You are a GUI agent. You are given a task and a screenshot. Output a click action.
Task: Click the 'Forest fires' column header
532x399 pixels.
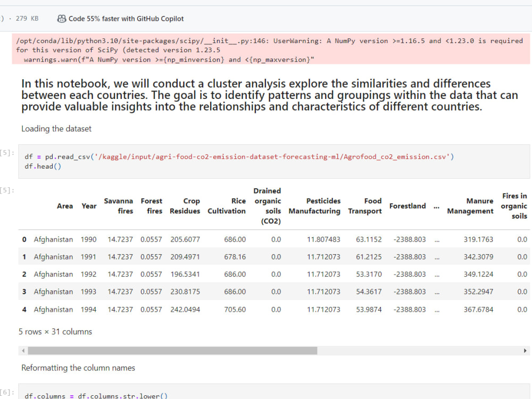click(x=151, y=206)
